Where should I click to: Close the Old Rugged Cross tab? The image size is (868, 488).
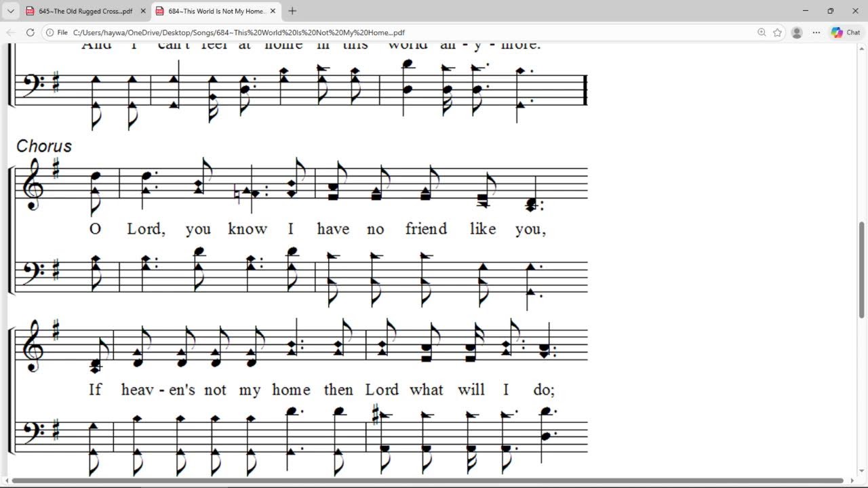coord(143,11)
